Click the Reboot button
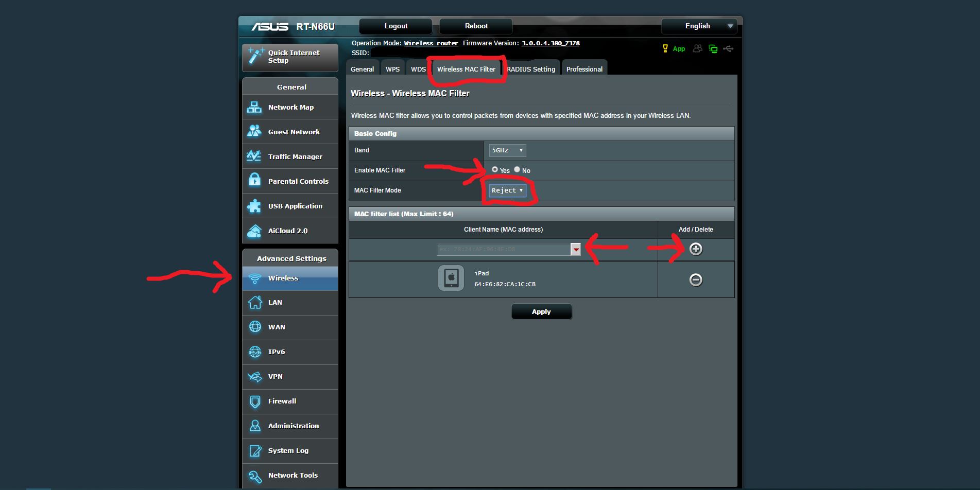The image size is (980, 490). pos(475,26)
